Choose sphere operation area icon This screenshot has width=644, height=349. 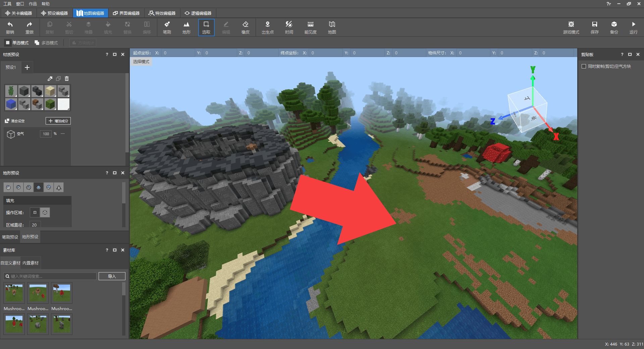[x=35, y=212]
